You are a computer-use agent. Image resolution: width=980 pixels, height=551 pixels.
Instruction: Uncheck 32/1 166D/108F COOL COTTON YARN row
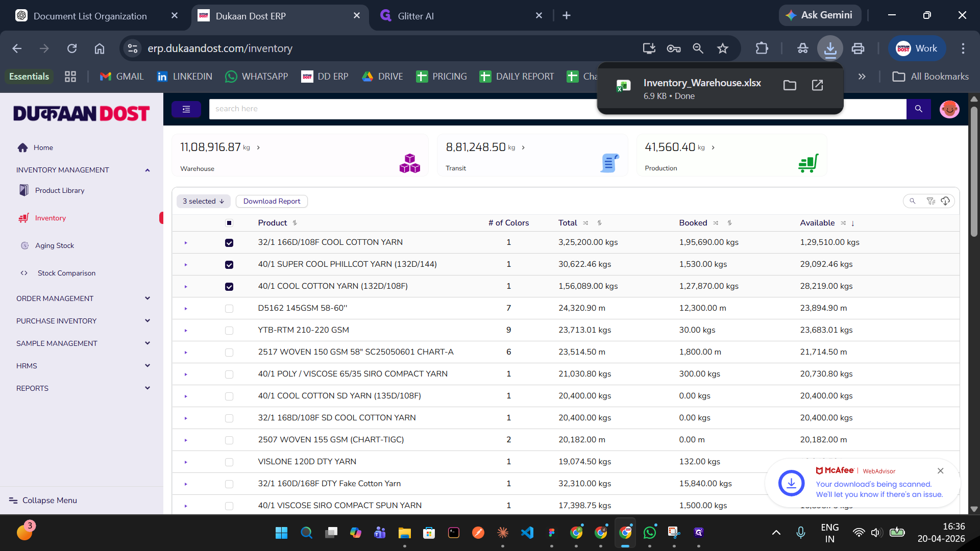tap(229, 243)
